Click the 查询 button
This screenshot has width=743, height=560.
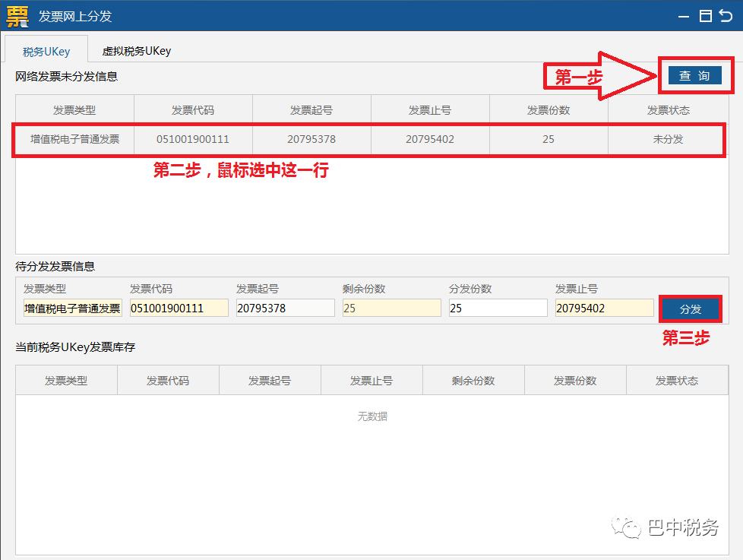pyautogui.click(x=694, y=75)
